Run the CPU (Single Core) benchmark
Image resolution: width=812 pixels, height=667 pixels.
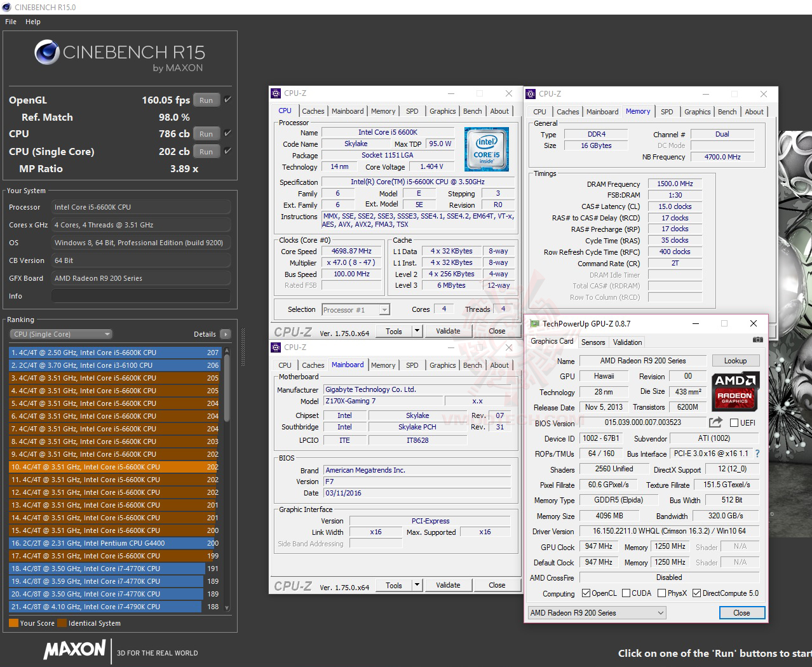[206, 151]
